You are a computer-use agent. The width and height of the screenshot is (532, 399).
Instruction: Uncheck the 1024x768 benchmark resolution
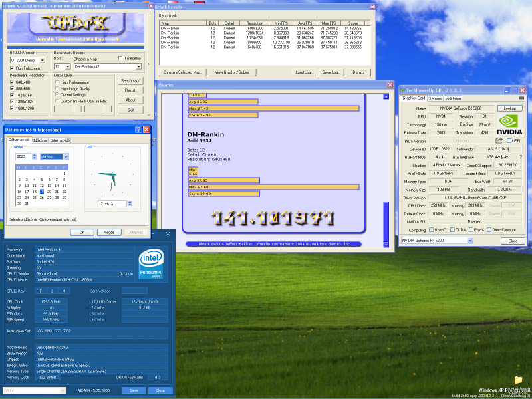click(x=12, y=95)
